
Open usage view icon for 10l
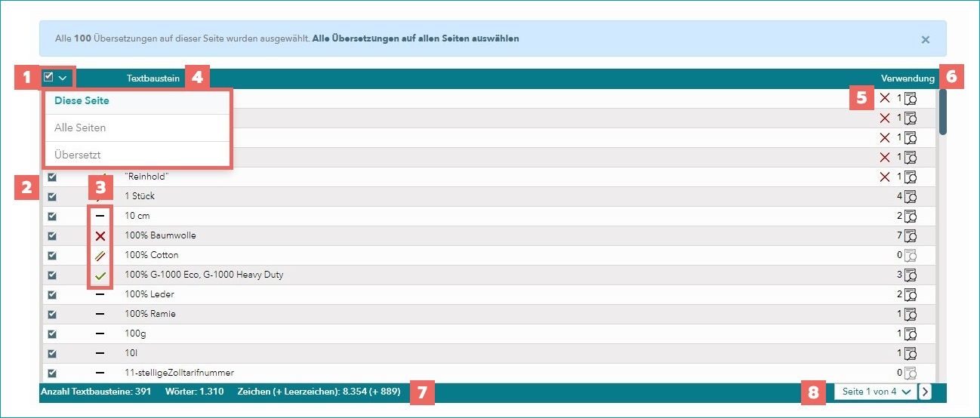pos(911,353)
